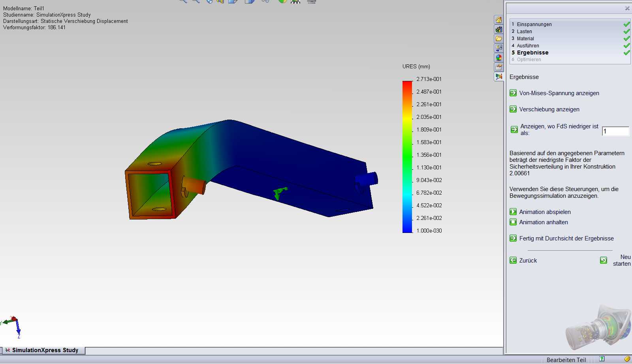The width and height of the screenshot is (632, 364).
Task: Open the SolidWorks Resources home tab
Action: pyautogui.click(x=498, y=20)
